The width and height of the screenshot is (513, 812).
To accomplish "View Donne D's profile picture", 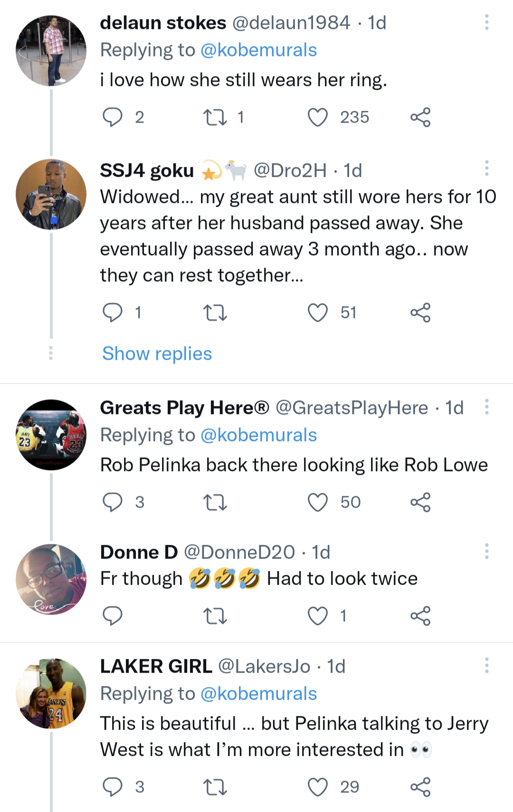I will [51, 579].
